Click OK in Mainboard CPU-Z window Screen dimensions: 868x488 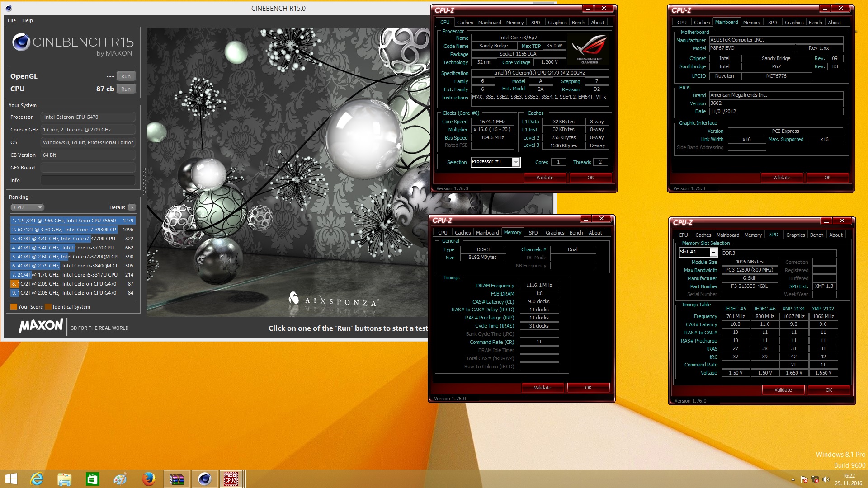pyautogui.click(x=827, y=178)
